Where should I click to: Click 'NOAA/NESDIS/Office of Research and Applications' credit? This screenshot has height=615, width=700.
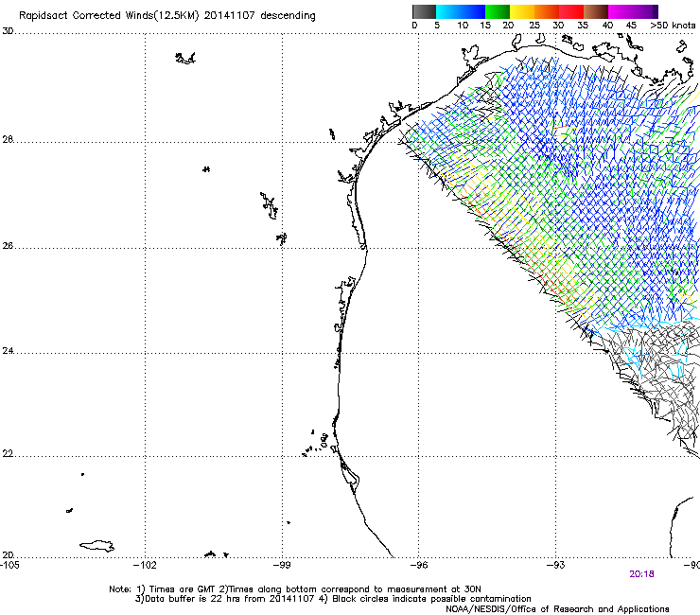[557, 609]
